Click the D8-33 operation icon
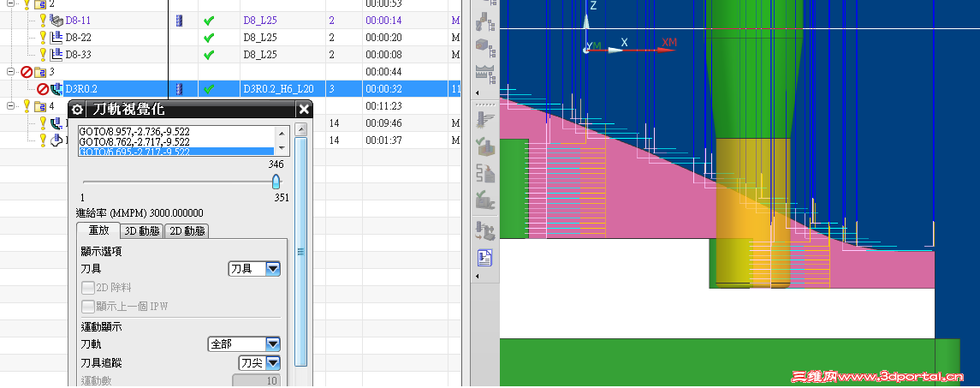Image resolution: width=980 pixels, height=388 pixels. pos(56,55)
